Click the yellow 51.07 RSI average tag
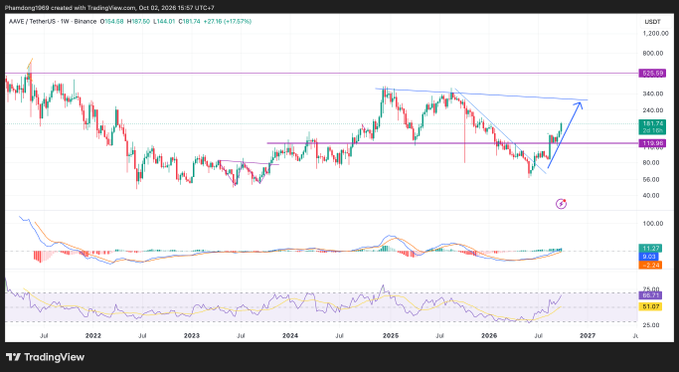Viewport: 679px width, 372px height. coord(650,307)
